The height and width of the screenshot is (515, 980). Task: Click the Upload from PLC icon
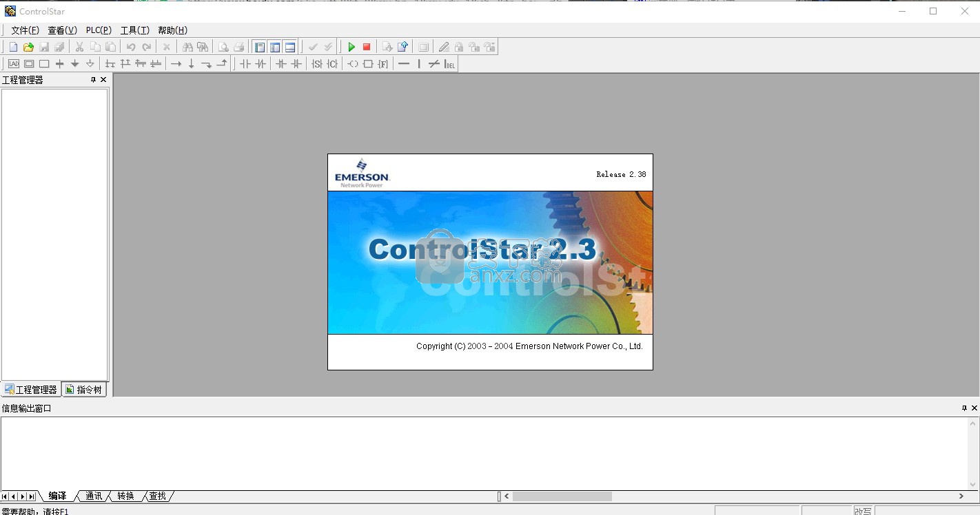402,47
